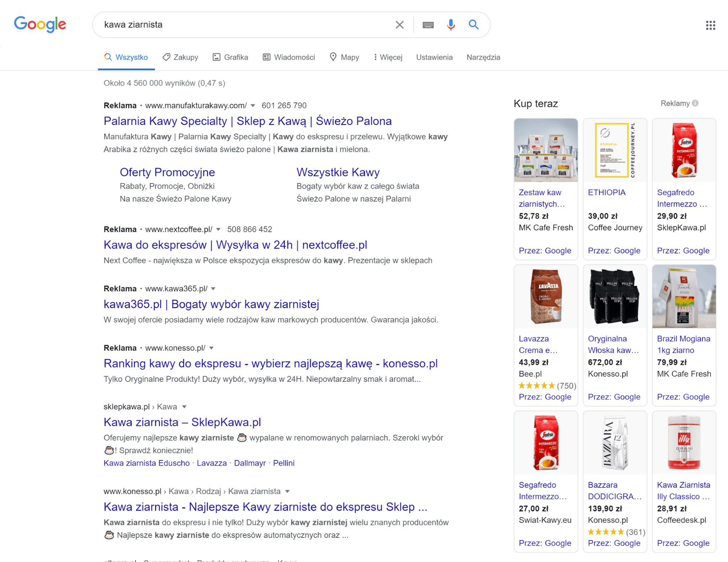The image size is (728, 562).
Task: Start voice search with microphone icon
Action: click(451, 25)
